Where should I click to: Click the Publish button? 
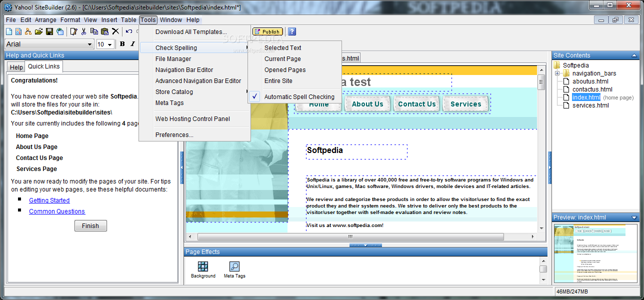(267, 31)
